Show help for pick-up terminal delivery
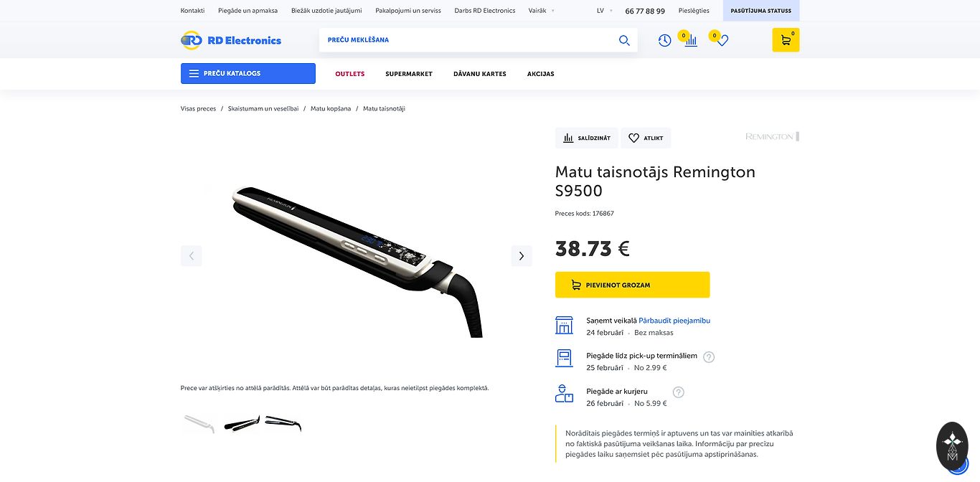Viewport: 980px width, 482px height. tap(709, 356)
